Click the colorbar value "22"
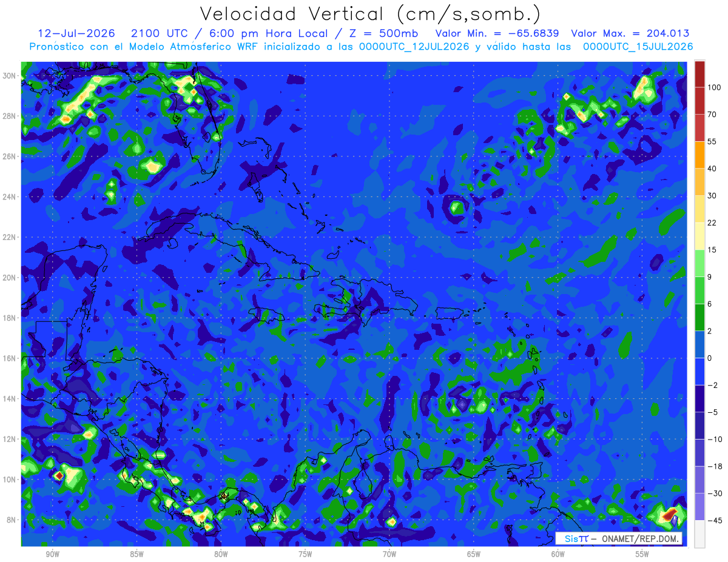Image resolution: width=728 pixels, height=562 pixels. (x=712, y=222)
